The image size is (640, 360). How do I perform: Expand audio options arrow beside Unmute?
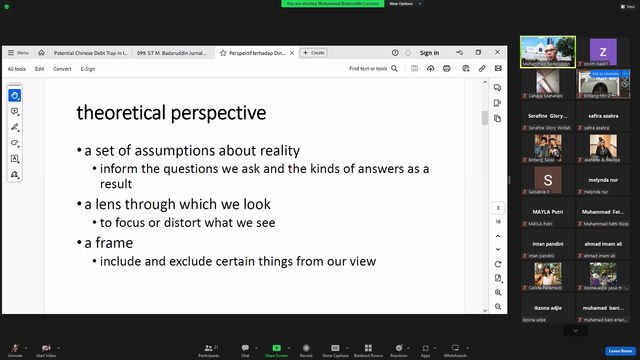26,348
